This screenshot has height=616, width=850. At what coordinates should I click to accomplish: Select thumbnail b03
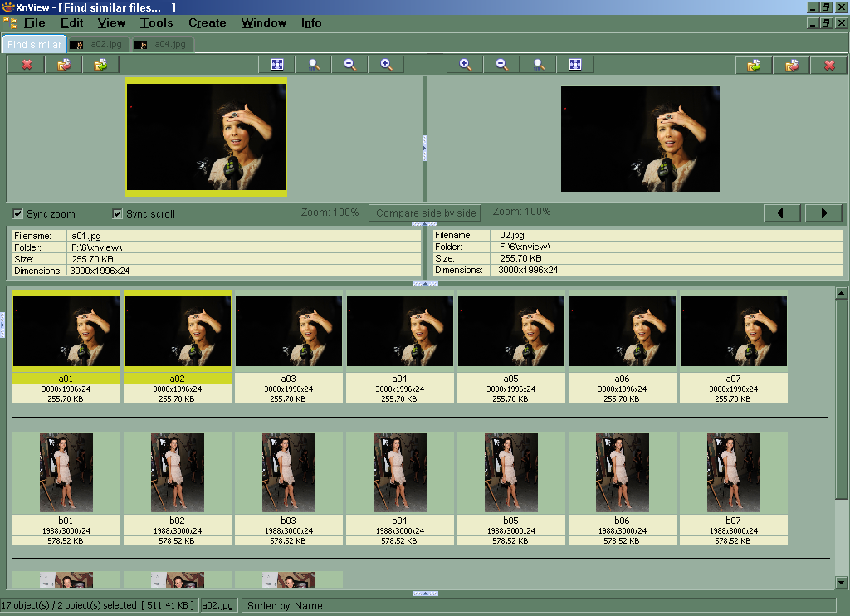(288, 489)
